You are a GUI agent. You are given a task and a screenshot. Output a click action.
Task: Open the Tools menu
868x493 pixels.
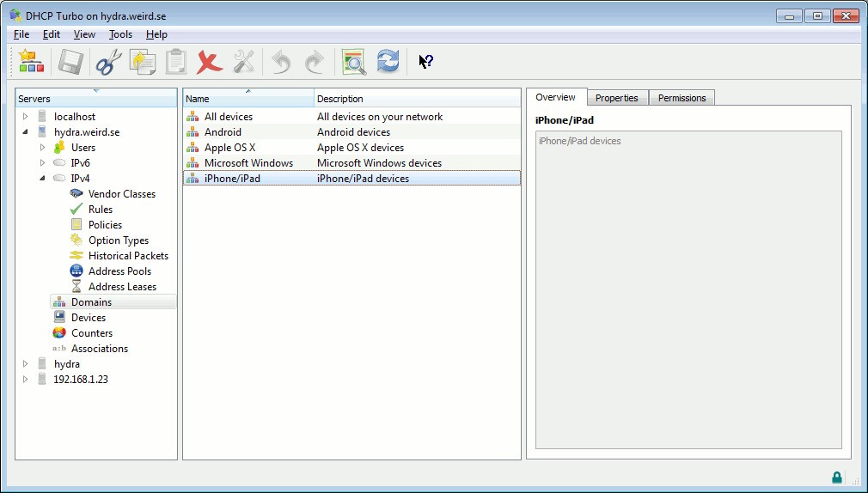(120, 34)
